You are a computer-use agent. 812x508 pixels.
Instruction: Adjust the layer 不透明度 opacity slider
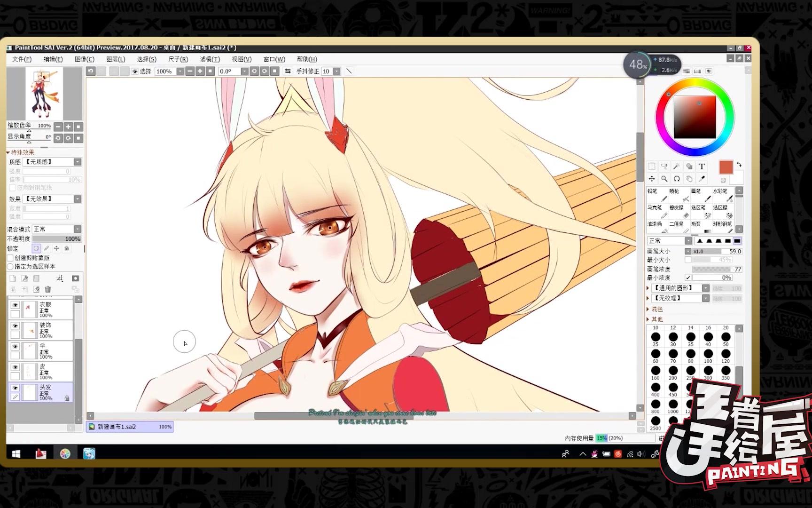(57, 239)
